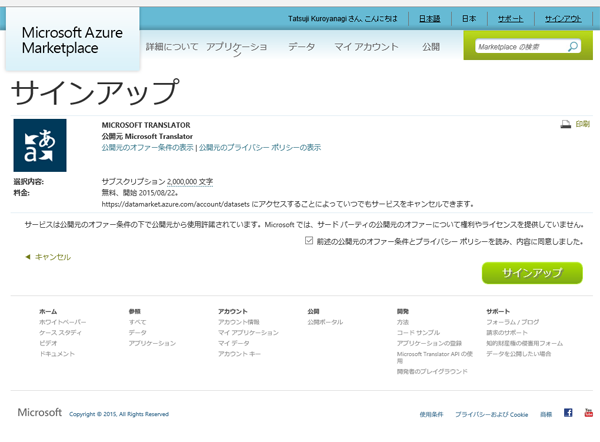Viewport: 600px width, 442px height.
Task: Click the Microsoft Azure Marketplace logo
Action: point(72,40)
